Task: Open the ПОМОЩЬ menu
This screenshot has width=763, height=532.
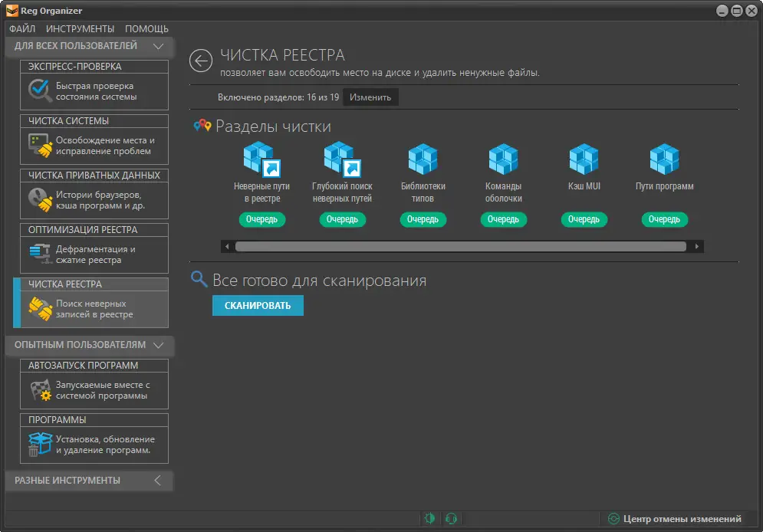Action: coord(146,28)
